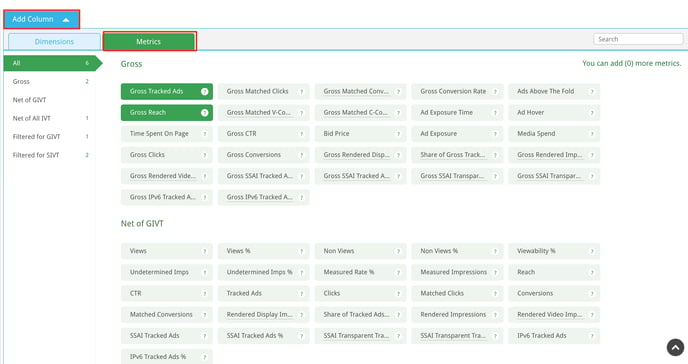Click the Net of GIVT section heading
This screenshot has height=364, width=688.
point(142,224)
